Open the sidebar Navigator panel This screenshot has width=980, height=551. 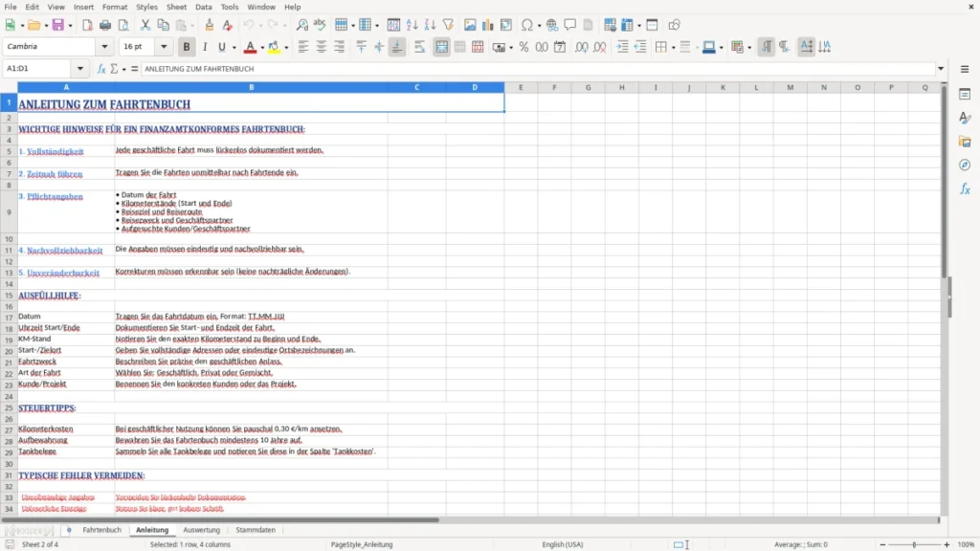(965, 165)
